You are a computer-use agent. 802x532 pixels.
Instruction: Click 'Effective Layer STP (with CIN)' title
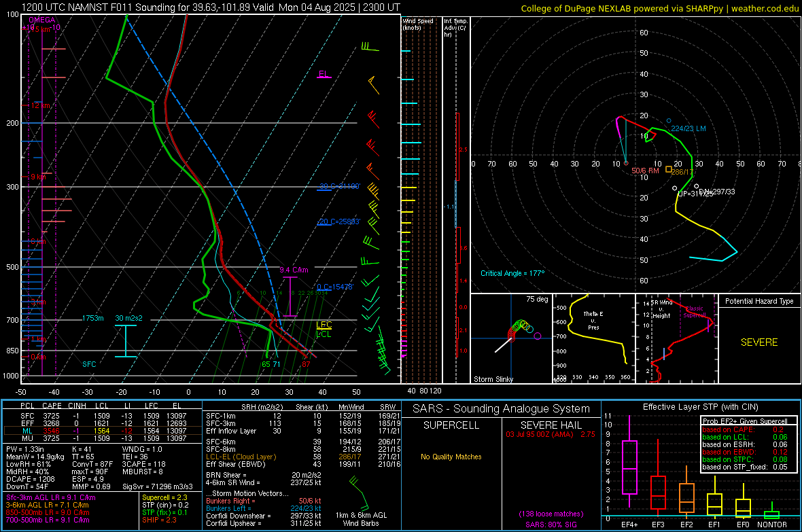700,407
